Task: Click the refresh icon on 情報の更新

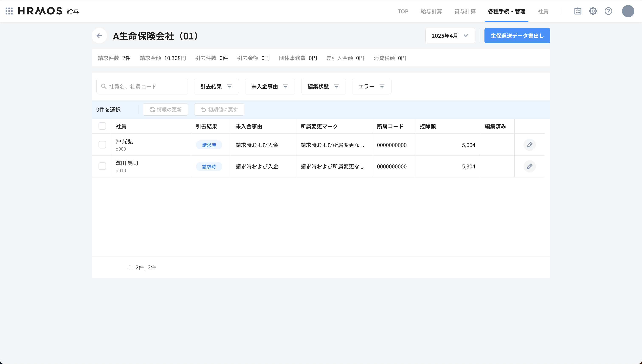Action: click(x=153, y=109)
